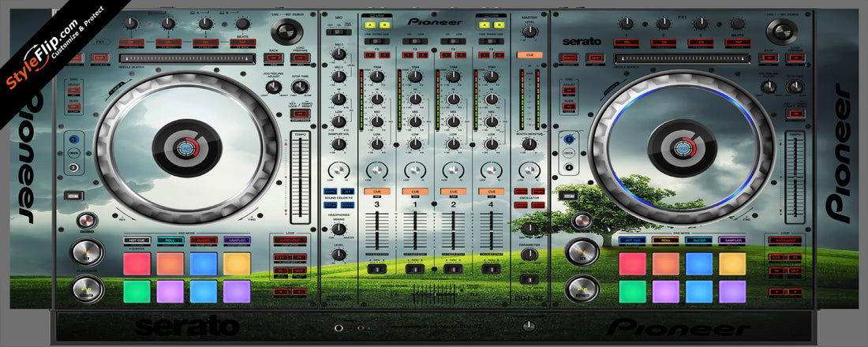Viewport: 868px width, 347px height.
Task: Activate AUTO LOOP on left deck
Action: click(x=290, y=241)
